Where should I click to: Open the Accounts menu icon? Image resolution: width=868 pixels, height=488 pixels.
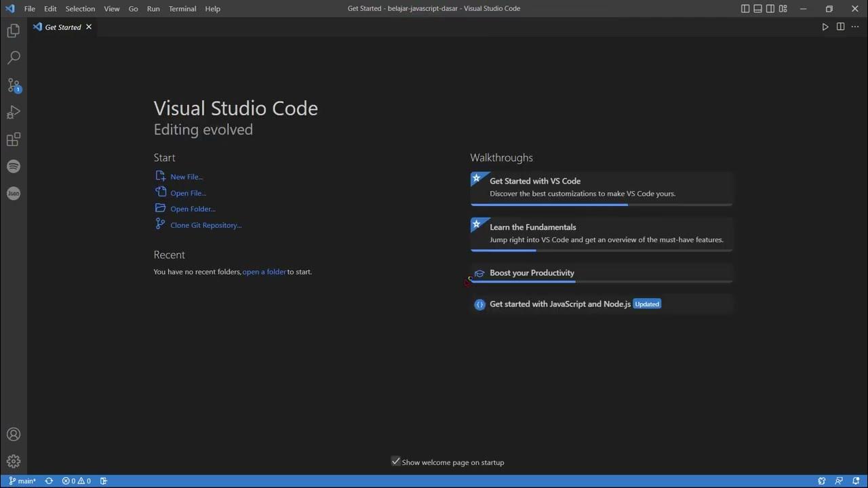(x=14, y=434)
